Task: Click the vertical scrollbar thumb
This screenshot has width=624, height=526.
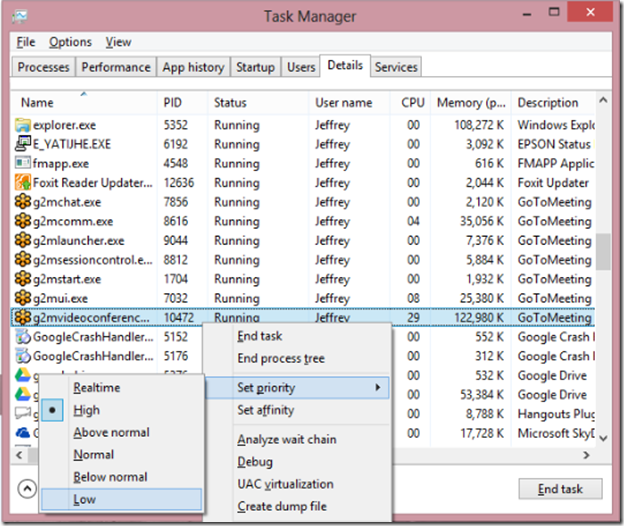Action: coord(603,251)
